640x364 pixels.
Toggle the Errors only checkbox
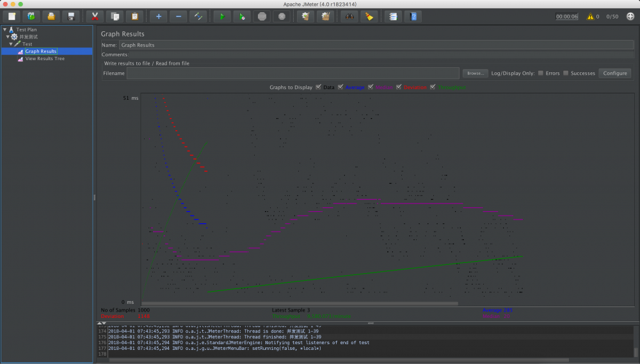click(541, 73)
